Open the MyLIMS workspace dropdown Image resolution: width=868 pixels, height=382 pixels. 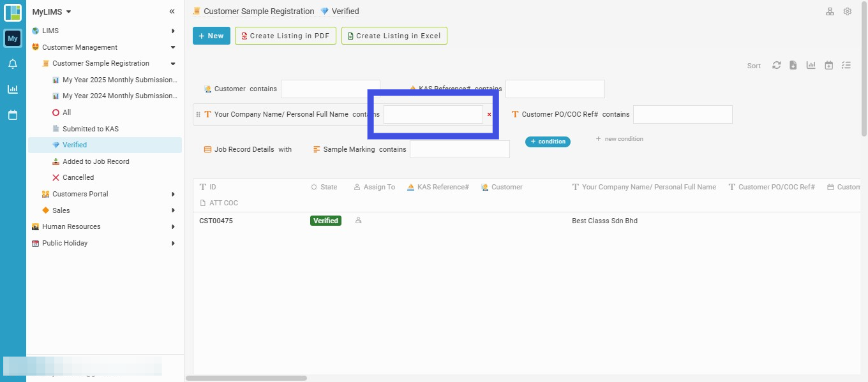[x=52, y=11]
